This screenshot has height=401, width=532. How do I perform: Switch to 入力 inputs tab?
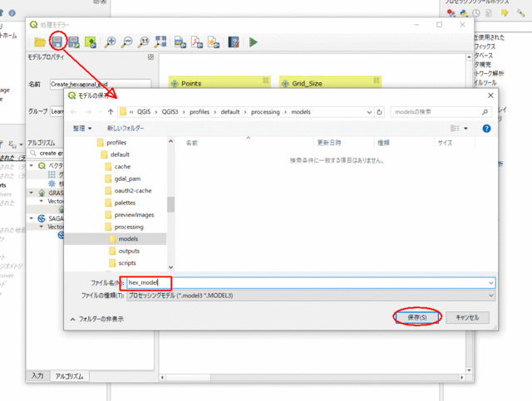(x=37, y=376)
